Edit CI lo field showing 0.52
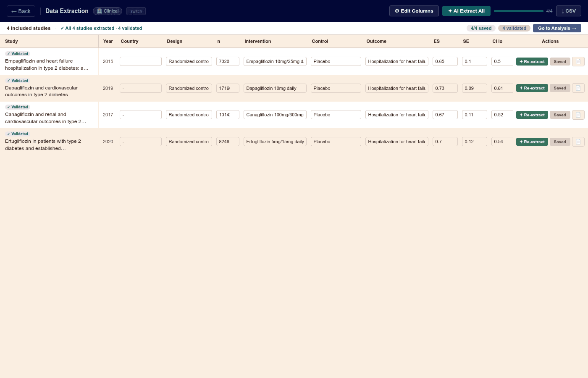 pos(502,115)
